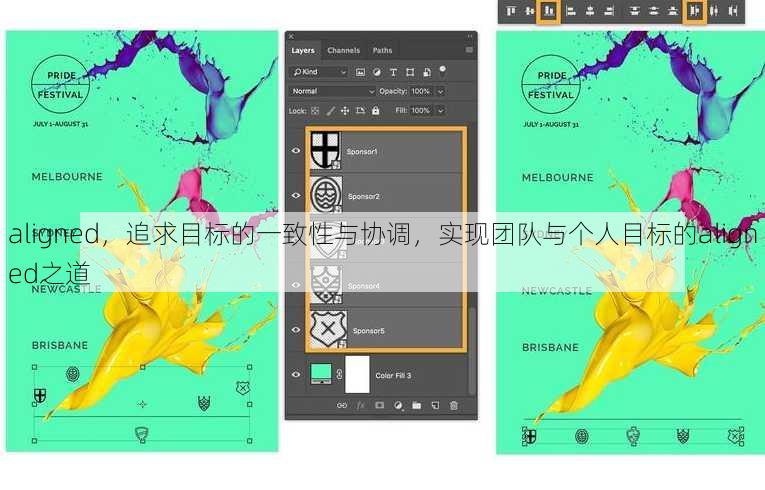Image resolution: width=765 pixels, height=490 pixels.
Task: Click the Align top edges icon
Action: coord(511,11)
